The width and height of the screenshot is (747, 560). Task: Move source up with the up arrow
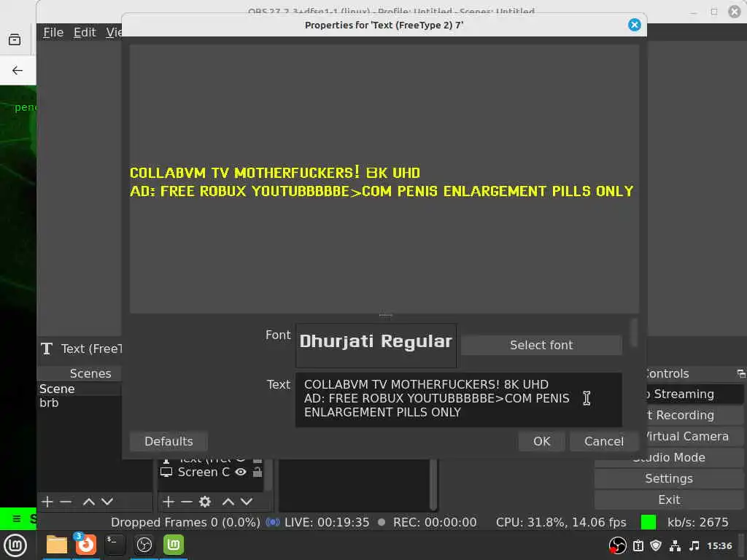click(x=228, y=502)
